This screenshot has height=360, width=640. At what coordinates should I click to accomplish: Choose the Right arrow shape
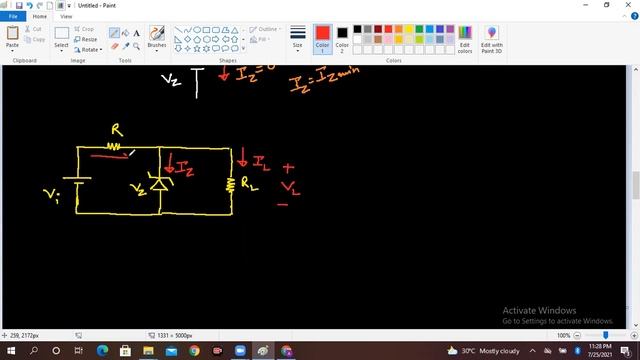click(x=216, y=40)
